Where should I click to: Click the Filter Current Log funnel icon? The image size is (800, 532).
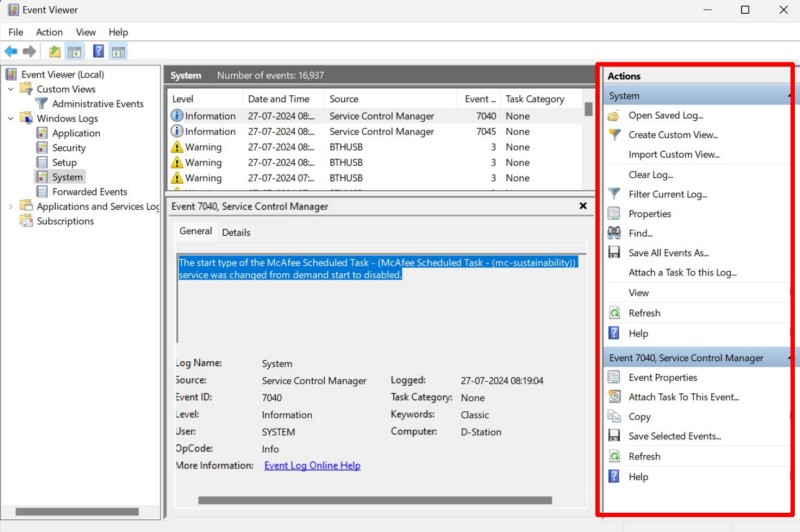[x=614, y=194]
